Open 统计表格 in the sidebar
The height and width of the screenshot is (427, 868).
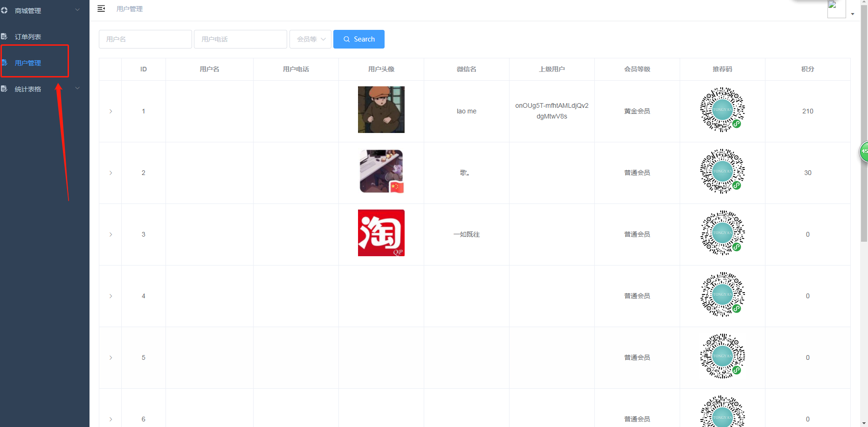point(28,89)
